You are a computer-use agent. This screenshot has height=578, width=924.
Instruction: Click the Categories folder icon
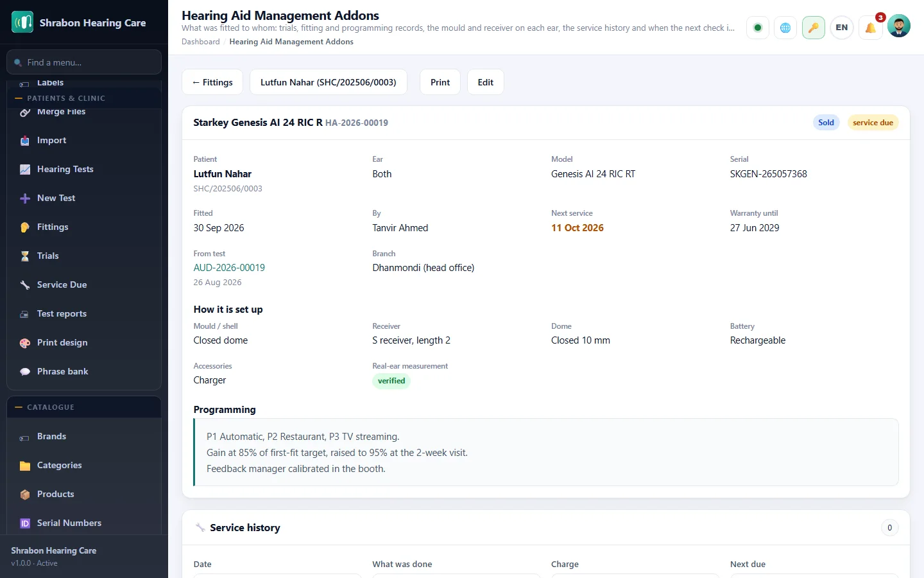[25, 466]
